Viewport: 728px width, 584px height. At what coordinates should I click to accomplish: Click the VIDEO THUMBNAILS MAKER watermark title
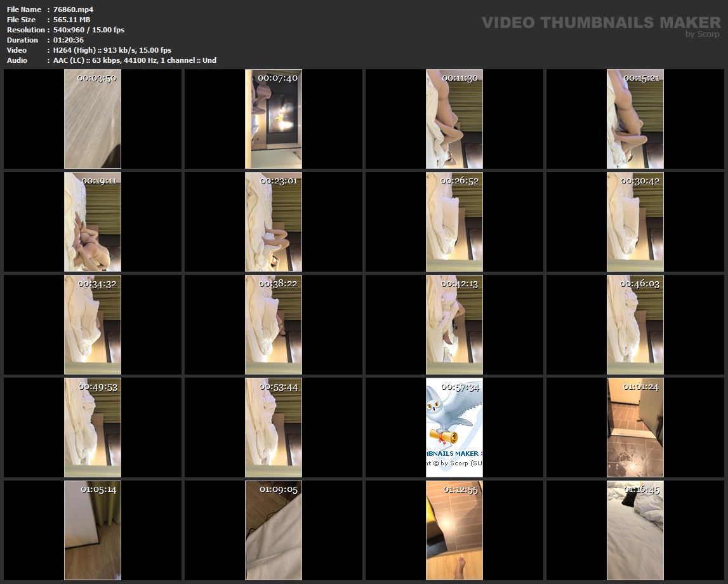tap(601, 23)
